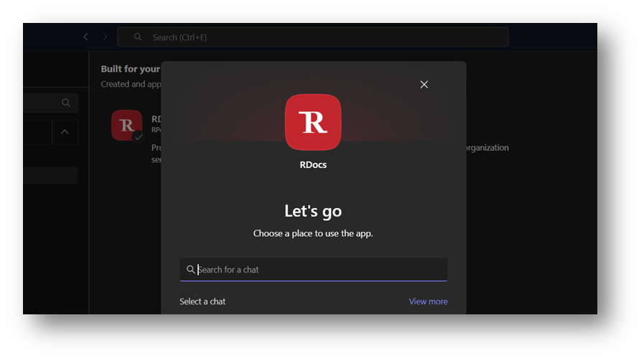Open the View more link
The image size is (644, 361).
428,301
